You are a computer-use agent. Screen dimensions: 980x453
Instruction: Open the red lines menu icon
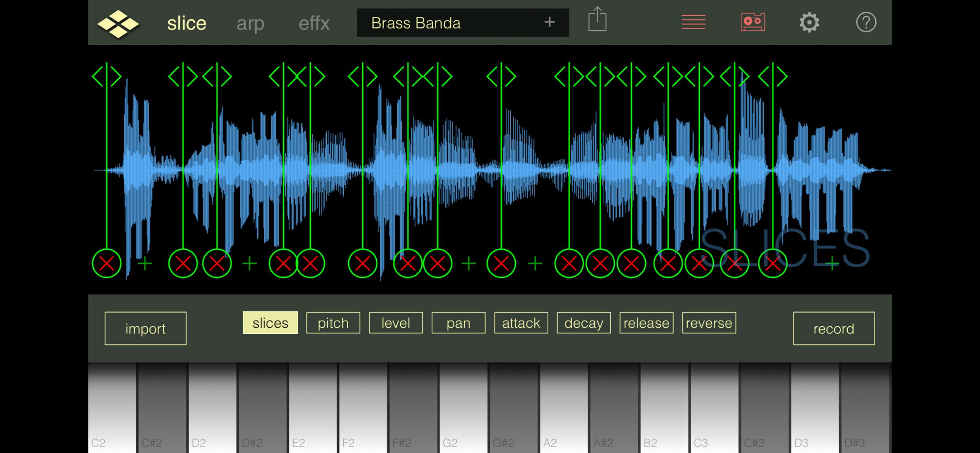pyautogui.click(x=693, y=22)
